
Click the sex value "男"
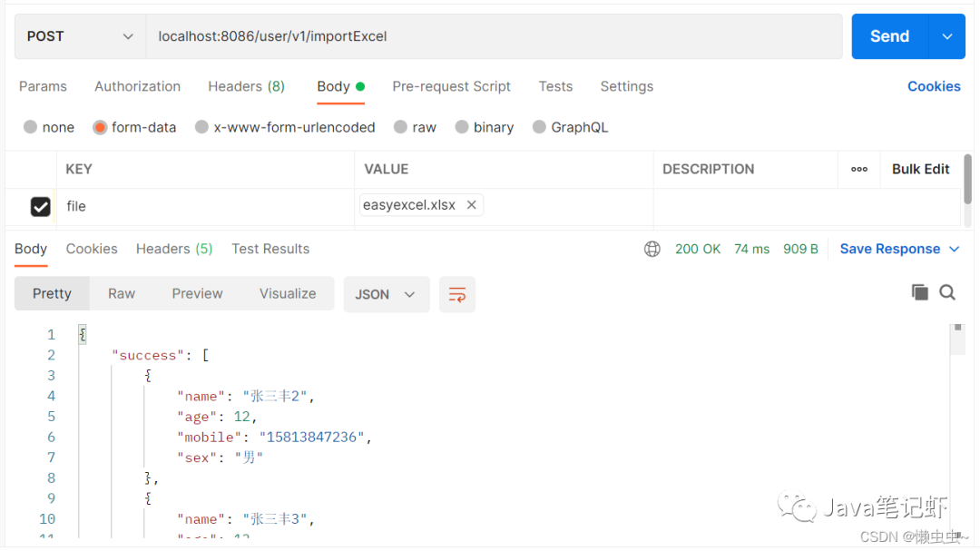coord(249,458)
